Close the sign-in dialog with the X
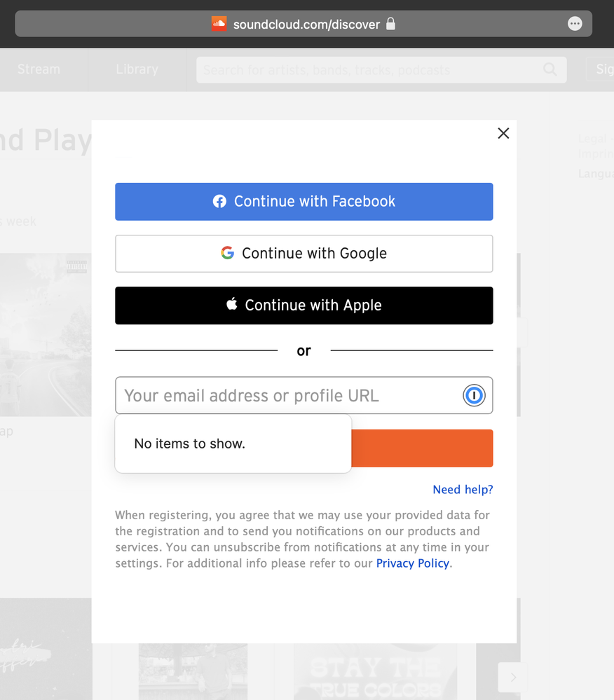 (x=503, y=133)
